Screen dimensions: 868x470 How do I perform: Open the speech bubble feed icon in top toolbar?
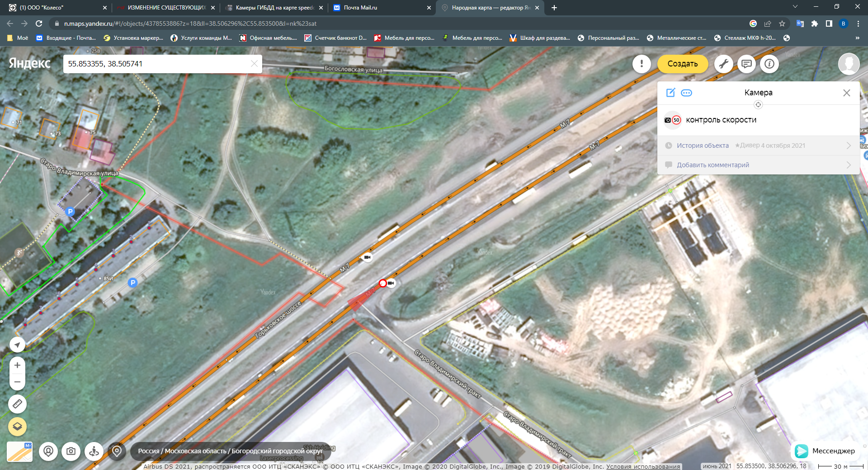pyautogui.click(x=746, y=64)
